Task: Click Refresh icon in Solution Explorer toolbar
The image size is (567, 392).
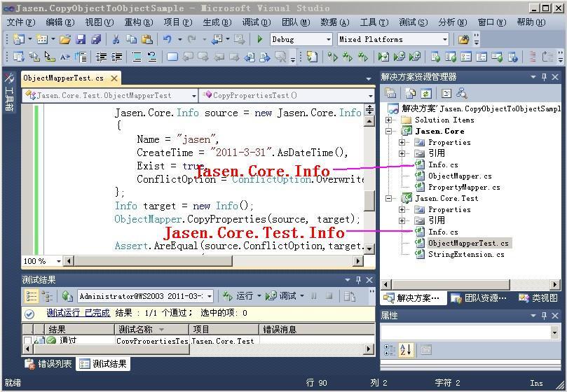Action: tap(426, 94)
